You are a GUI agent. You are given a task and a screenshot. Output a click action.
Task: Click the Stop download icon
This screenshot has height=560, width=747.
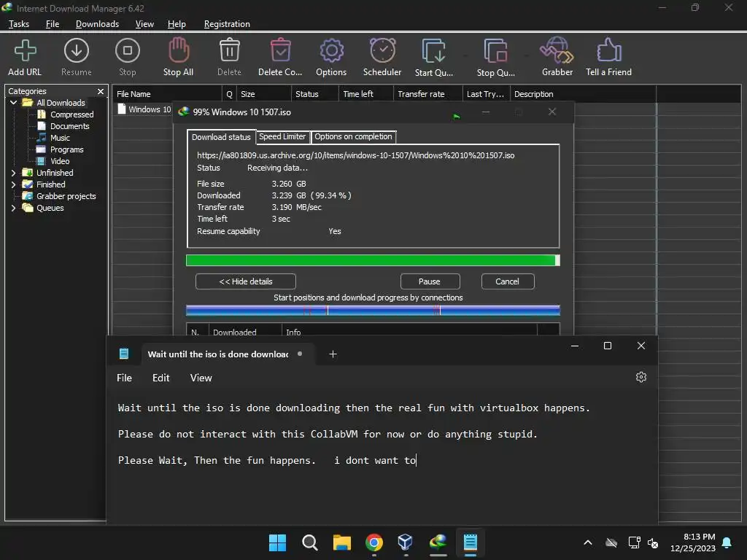click(x=127, y=50)
